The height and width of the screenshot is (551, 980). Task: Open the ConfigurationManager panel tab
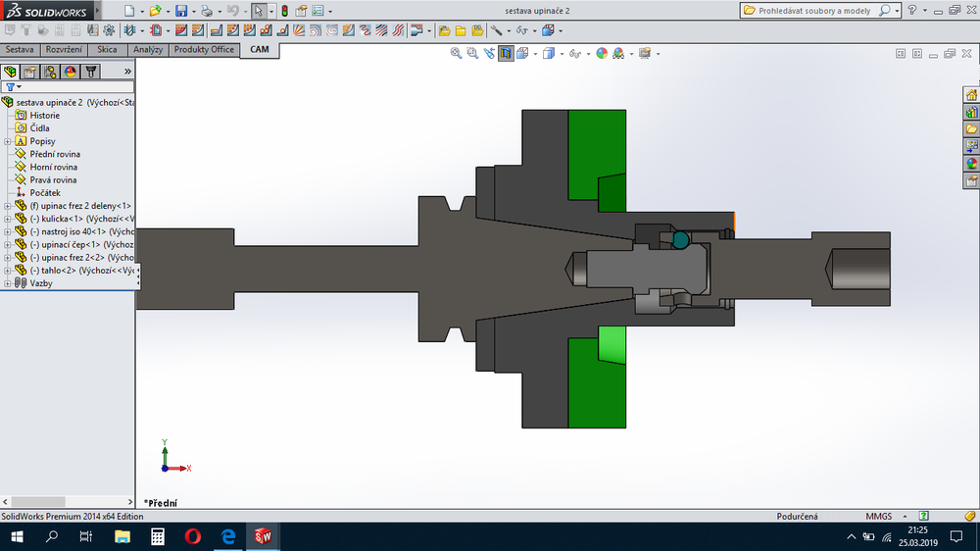(49, 72)
